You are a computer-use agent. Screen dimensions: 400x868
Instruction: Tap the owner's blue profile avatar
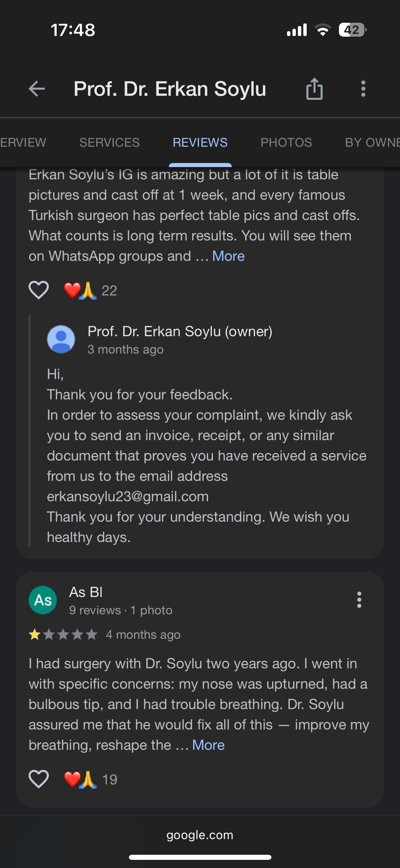click(61, 339)
